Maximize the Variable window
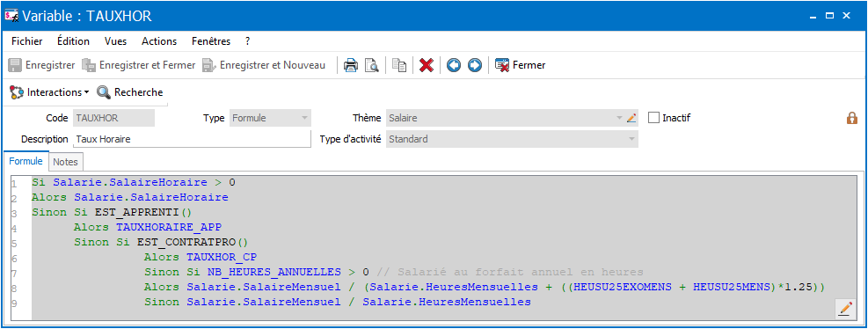 pyautogui.click(x=829, y=16)
